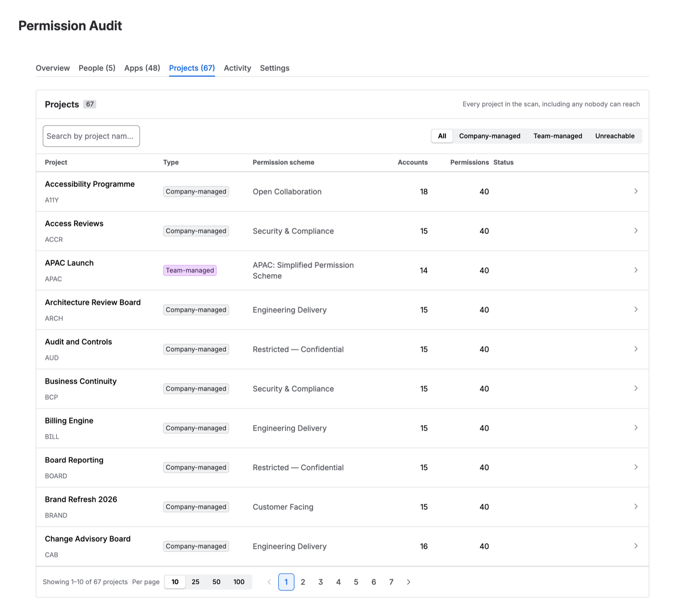Select the All filter
685x616 pixels.
442,136
